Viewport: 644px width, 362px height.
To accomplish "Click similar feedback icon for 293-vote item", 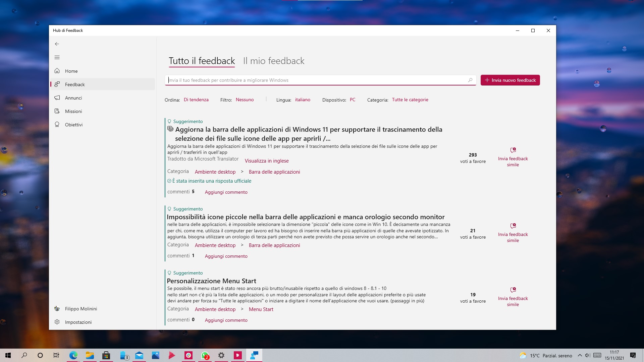I will tap(513, 150).
